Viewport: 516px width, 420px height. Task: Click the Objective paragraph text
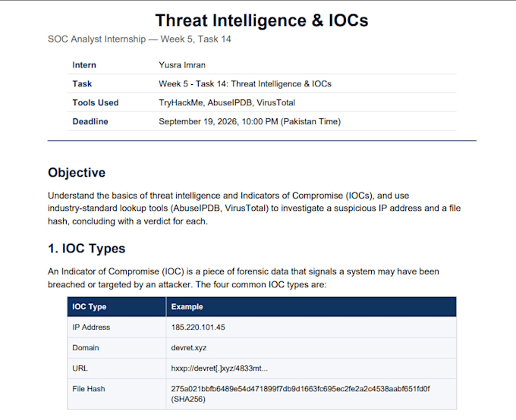pos(254,208)
